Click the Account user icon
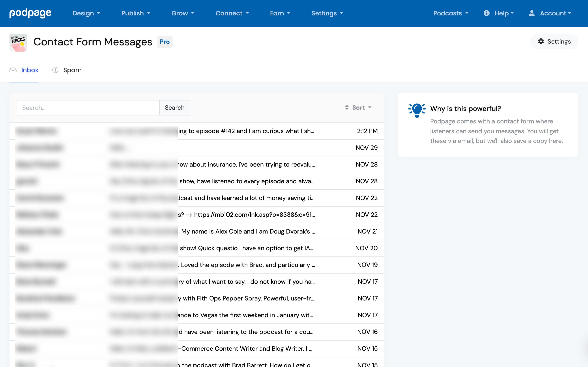Image resolution: width=588 pixels, height=367 pixels. pyautogui.click(x=532, y=13)
